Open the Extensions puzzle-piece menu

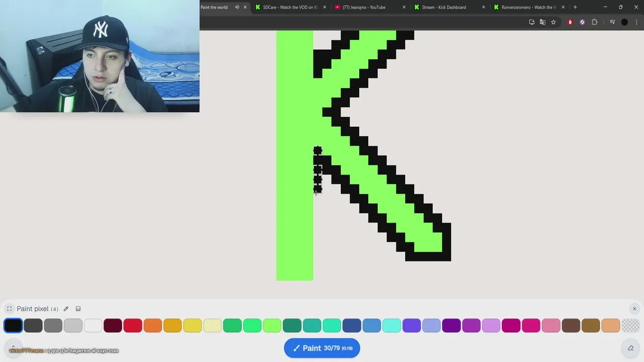(594, 22)
